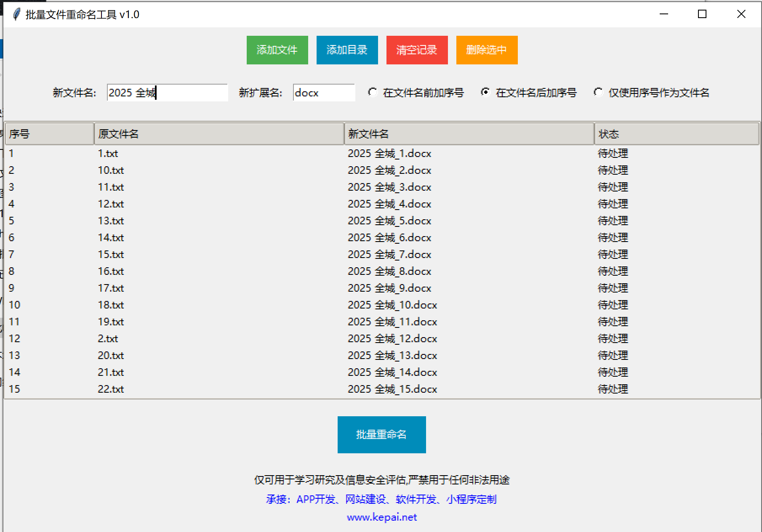Select the 在文件名后加序号 radio option
This screenshot has height=532, width=762.
click(x=486, y=92)
